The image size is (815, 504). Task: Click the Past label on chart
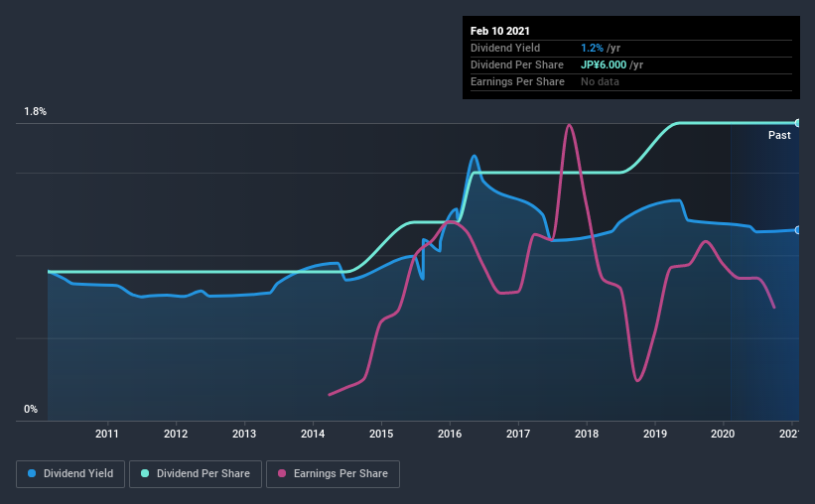pos(779,135)
